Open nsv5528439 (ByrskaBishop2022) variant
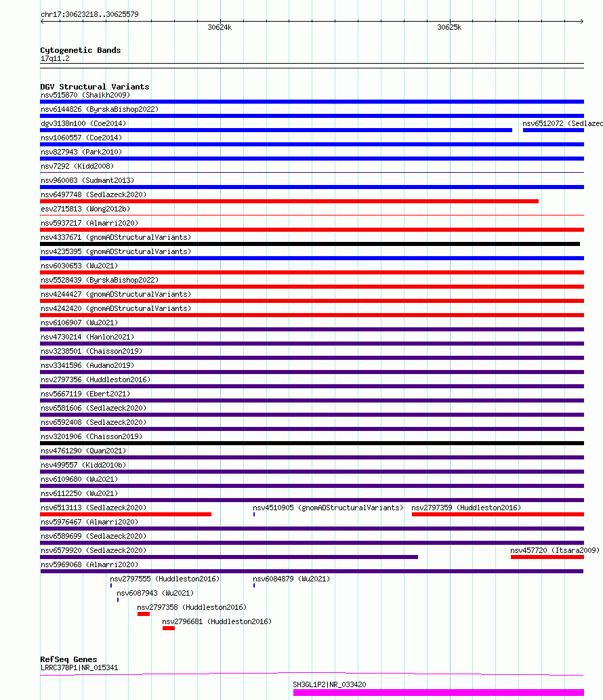Viewport: 603px width, 700px height. click(x=100, y=281)
